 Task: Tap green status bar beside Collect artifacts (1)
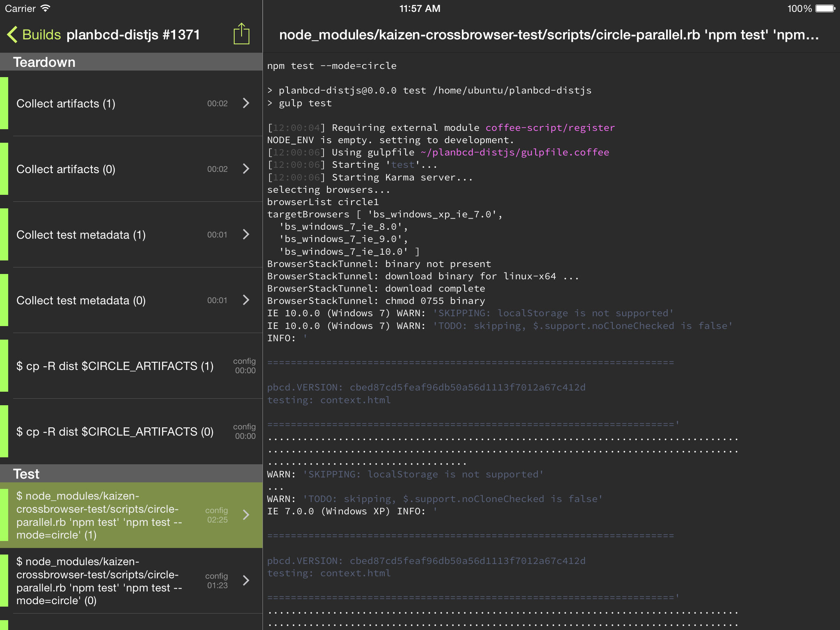pos(4,103)
